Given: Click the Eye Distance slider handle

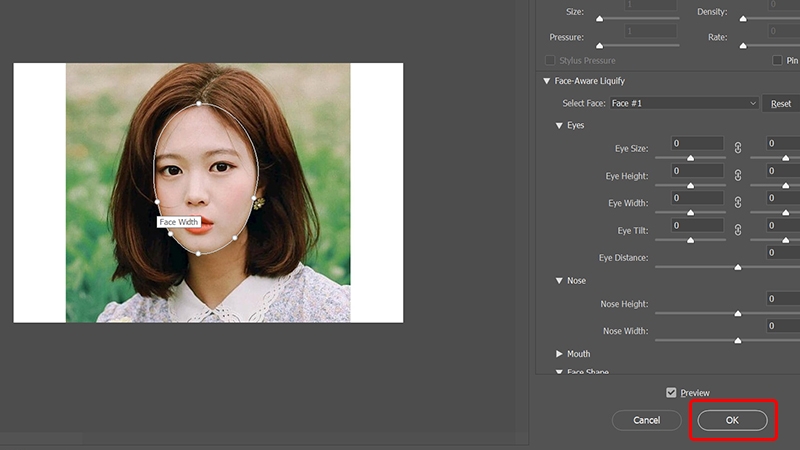Looking at the screenshot, I should 738,267.
